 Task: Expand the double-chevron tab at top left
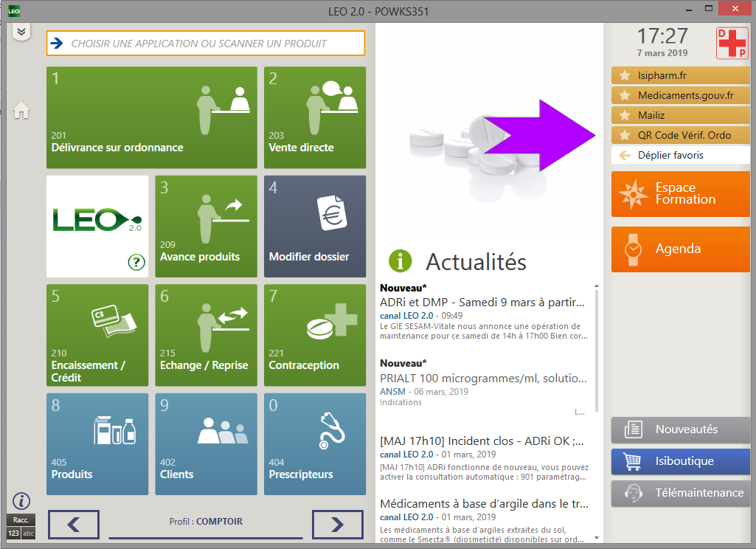coord(21,32)
